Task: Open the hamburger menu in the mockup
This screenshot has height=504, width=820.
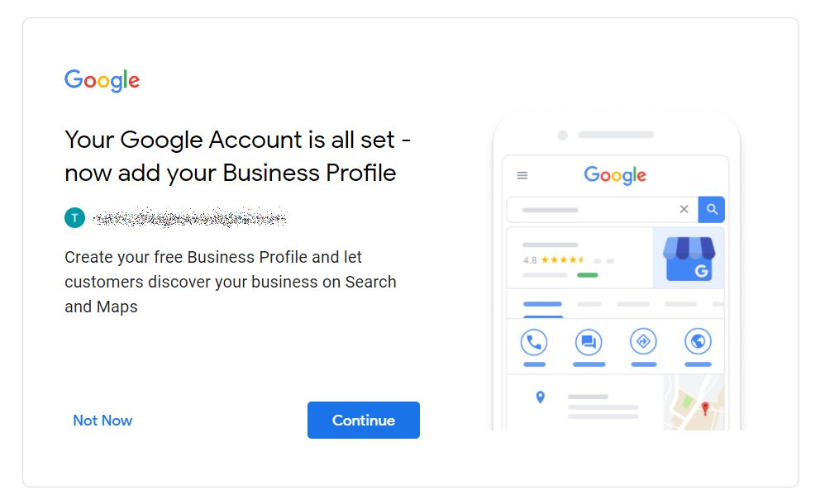Action: tap(522, 174)
